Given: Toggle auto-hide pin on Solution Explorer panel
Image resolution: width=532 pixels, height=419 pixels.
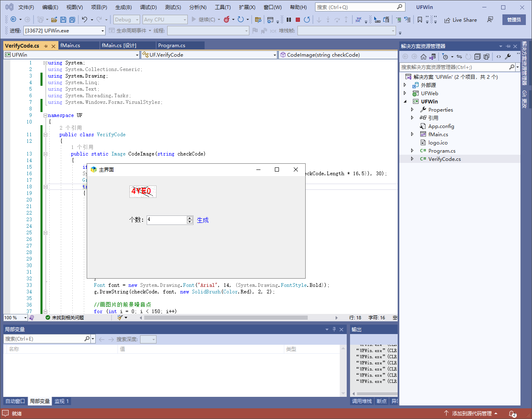Looking at the screenshot, I should click(508, 46).
